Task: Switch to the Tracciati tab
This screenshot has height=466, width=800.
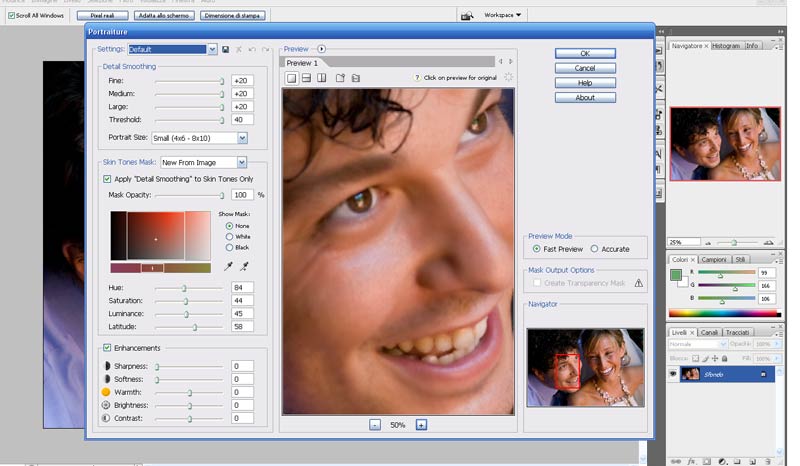Action: tap(737, 333)
